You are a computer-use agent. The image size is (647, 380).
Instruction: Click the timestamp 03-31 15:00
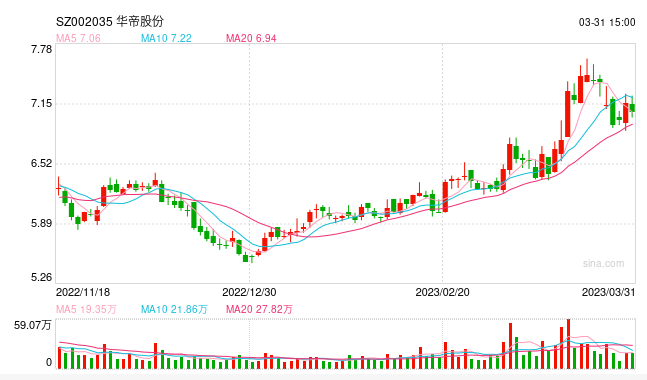coord(607,22)
